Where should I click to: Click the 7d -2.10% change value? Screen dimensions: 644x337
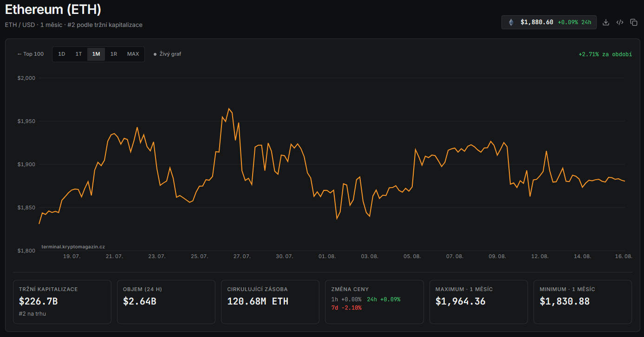[x=346, y=308]
